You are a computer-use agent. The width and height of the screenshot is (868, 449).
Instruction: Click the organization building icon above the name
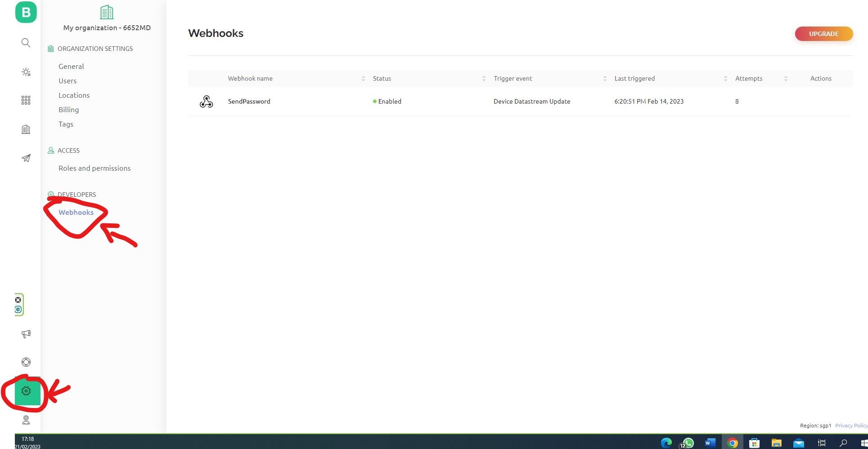[x=107, y=12]
